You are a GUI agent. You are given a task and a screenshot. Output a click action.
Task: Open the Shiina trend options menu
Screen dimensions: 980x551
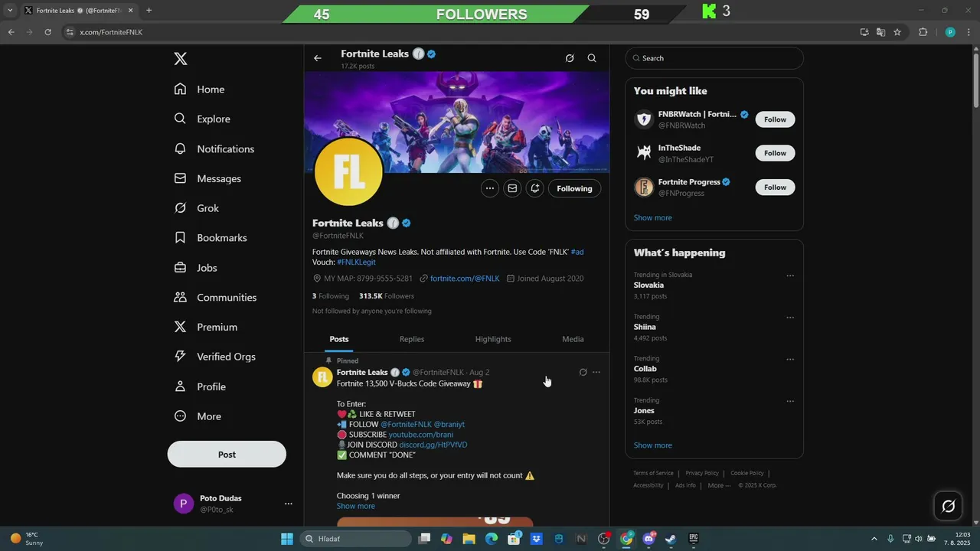[x=790, y=318]
